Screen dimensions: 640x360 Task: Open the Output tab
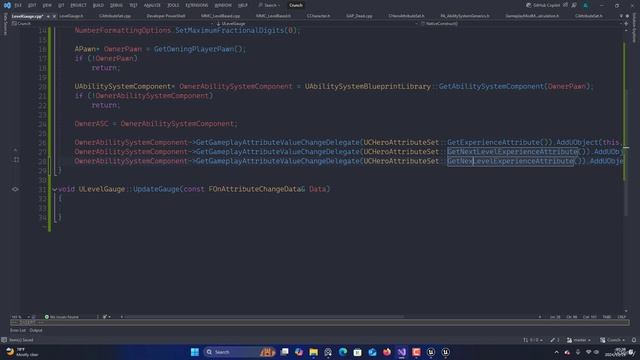tap(36, 330)
